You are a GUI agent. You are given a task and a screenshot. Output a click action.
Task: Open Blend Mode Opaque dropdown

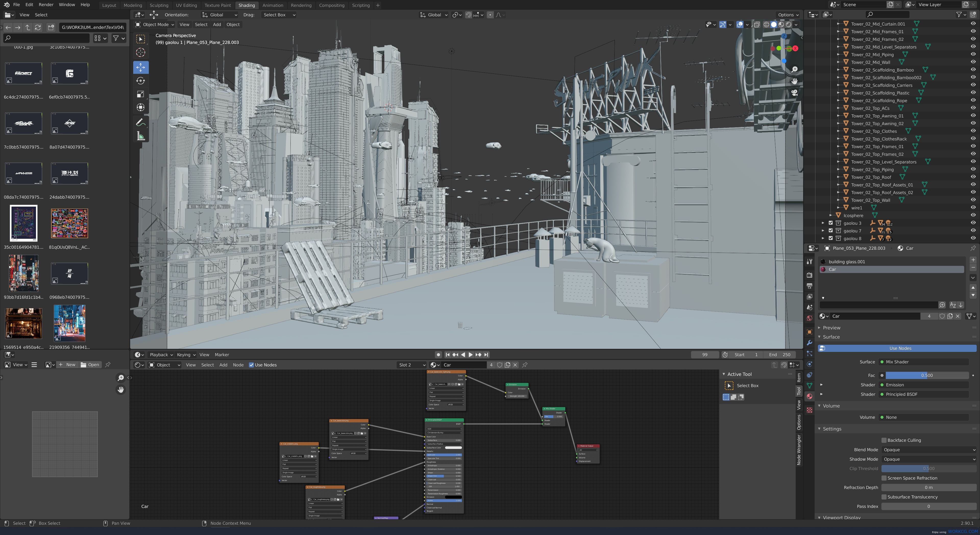[x=929, y=450]
